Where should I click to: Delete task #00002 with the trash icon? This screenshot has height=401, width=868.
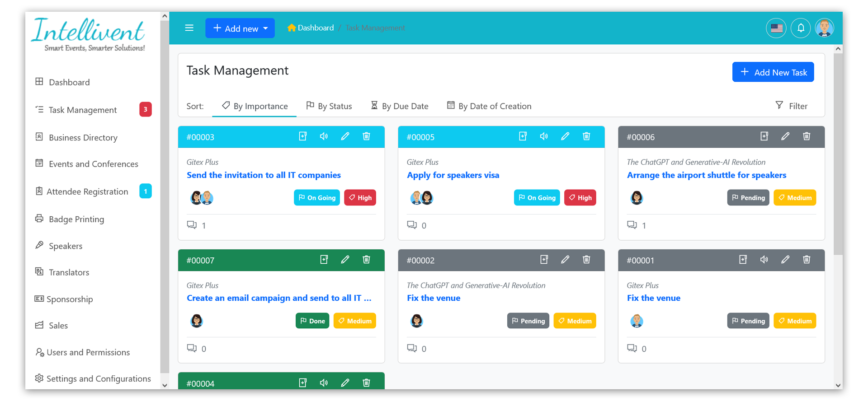587,260
